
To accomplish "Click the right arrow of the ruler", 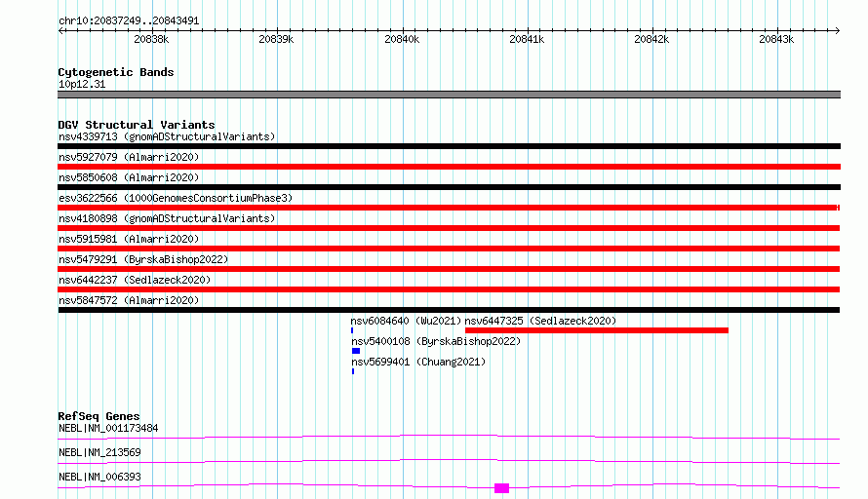I will 837,31.
